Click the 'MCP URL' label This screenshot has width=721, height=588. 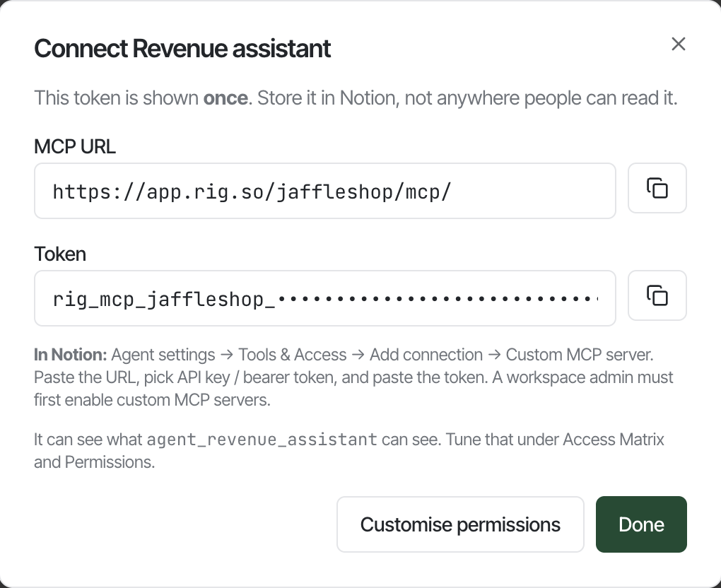pos(75,147)
